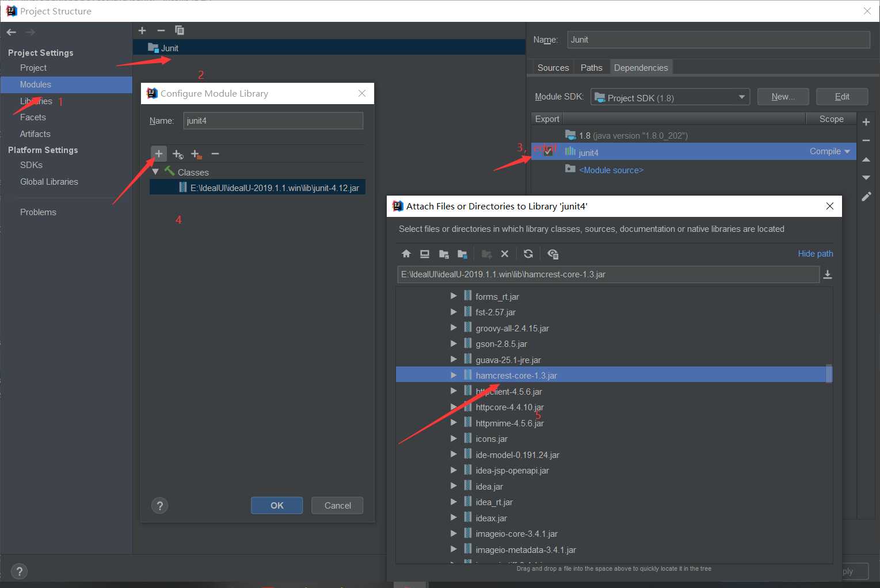
Task: Go to Home directory in file chooser
Action: [406, 254]
